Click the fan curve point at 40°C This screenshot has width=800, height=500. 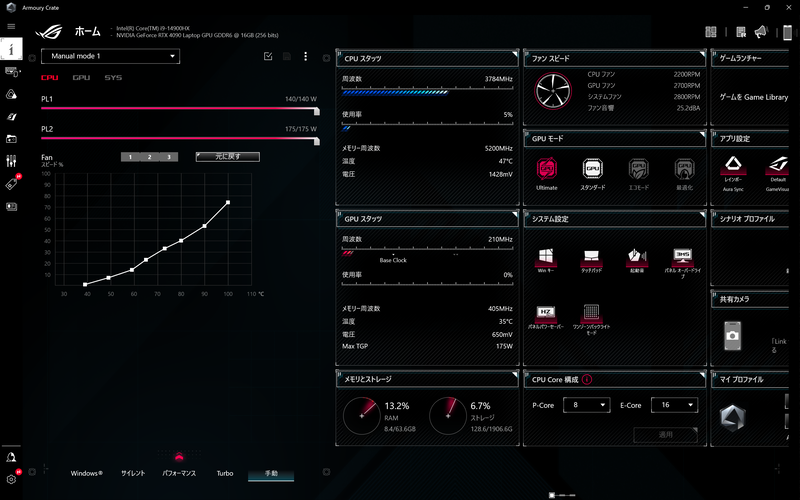click(x=85, y=284)
